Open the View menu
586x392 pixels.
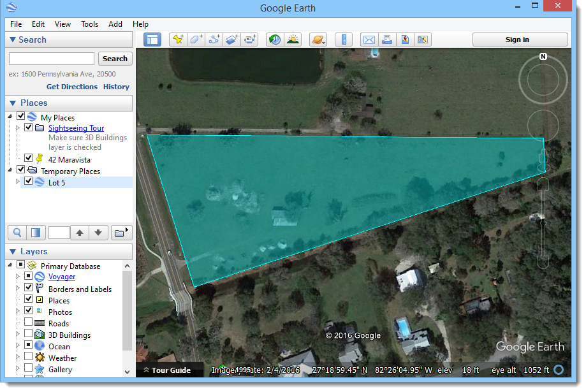(x=62, y=24)
